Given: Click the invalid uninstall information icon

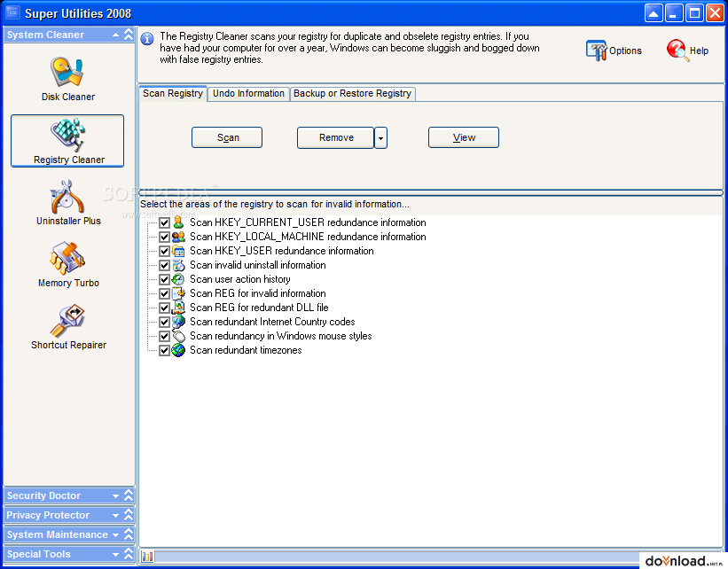Looking at the screenshot, I should (x=178, y=265).
